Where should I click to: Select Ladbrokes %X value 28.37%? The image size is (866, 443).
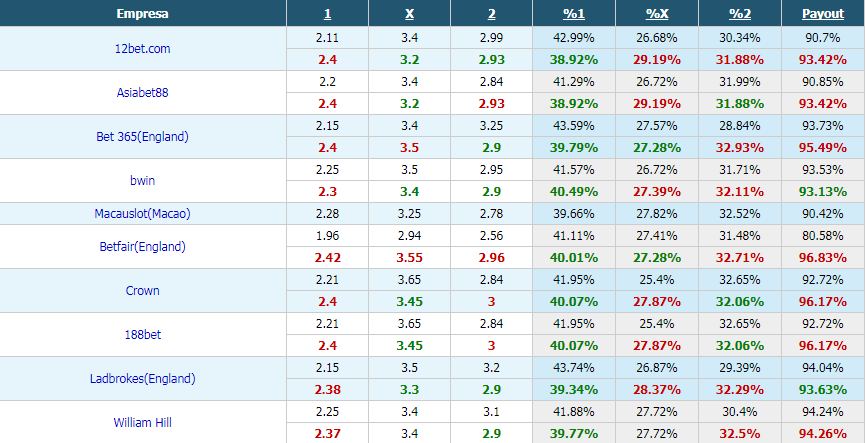(x=657, y=389)
